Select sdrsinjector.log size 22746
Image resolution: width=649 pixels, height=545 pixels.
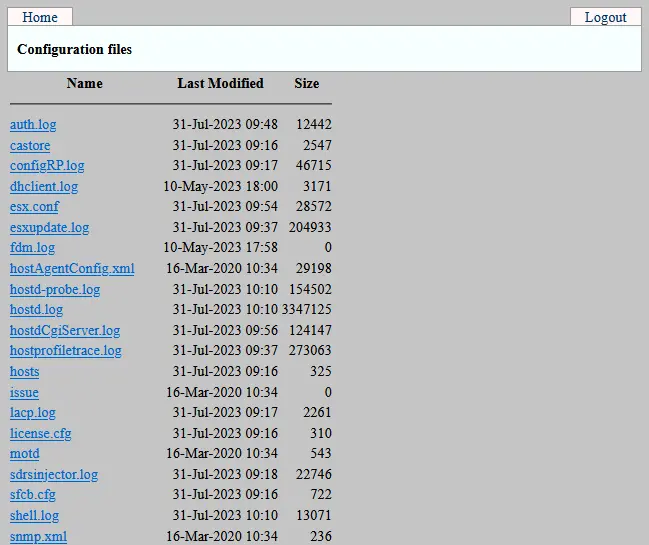[x=314, y=474]
